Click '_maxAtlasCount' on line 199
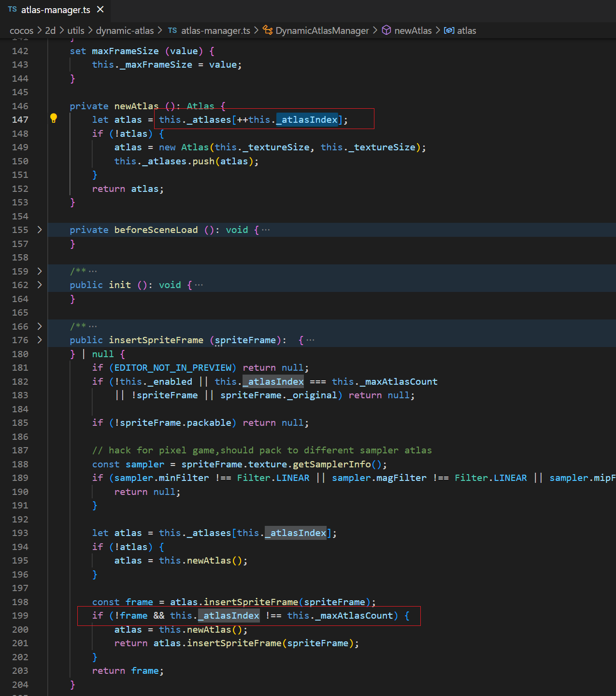The height and width of the screenshot is (696, 616). tap(354, 615)
